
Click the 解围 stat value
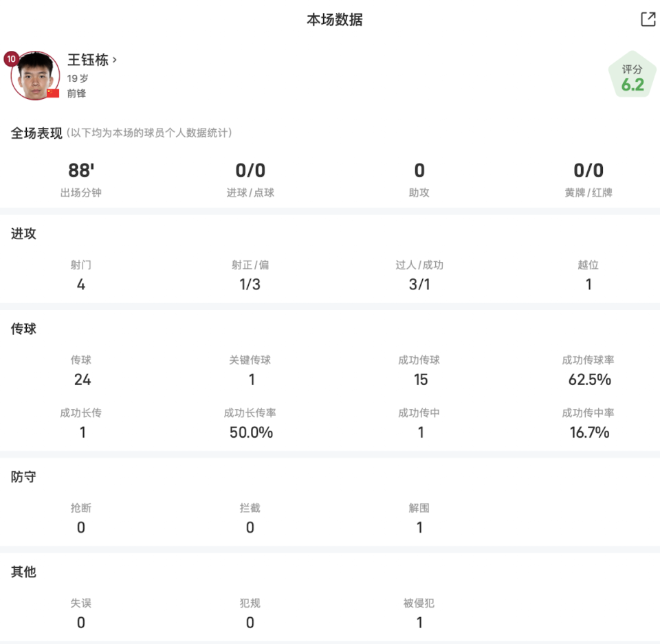point(419,527)
